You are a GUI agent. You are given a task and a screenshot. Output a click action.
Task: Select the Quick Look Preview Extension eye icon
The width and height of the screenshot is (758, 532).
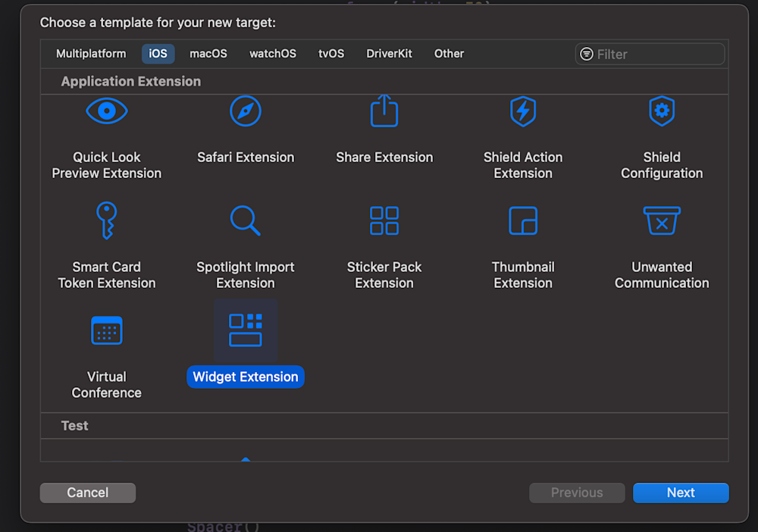click(x=106, y=111)
